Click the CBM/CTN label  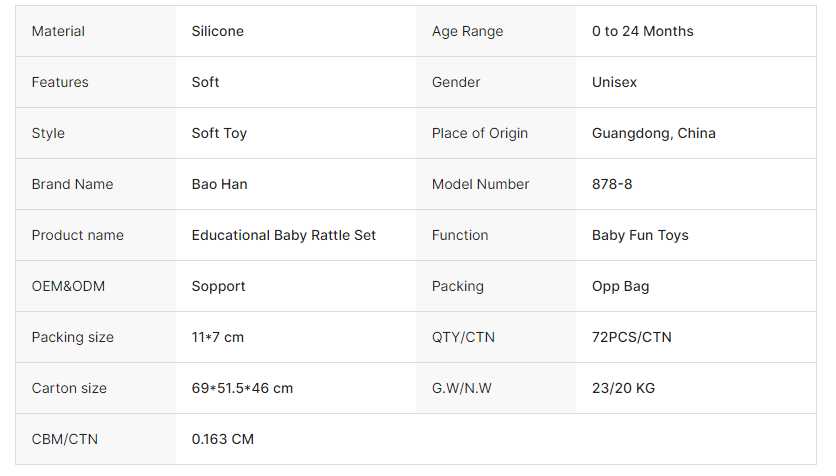pos(64,439)
